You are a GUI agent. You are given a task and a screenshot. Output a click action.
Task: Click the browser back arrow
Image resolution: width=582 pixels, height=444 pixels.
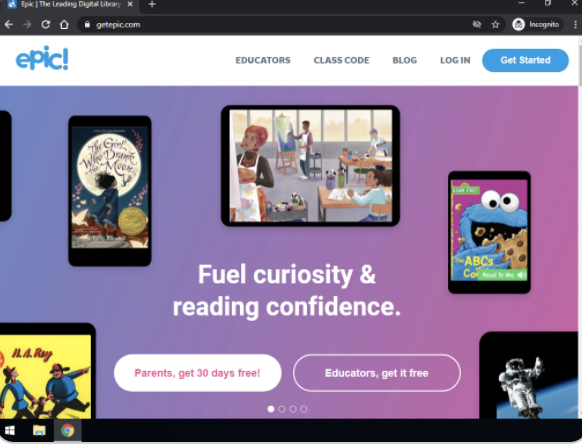[x=9, y=25]
